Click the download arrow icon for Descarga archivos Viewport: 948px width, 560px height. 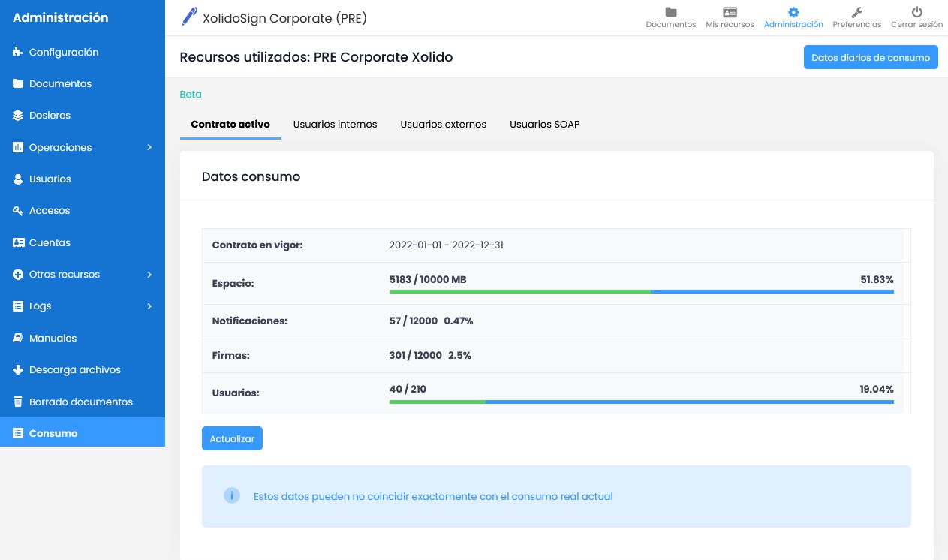18,370
